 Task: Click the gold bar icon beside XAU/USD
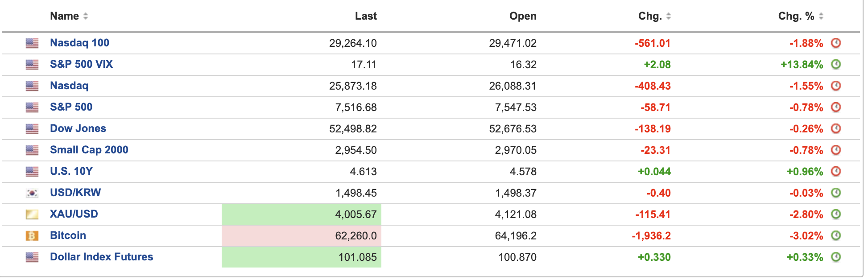(x=32, y=214)
